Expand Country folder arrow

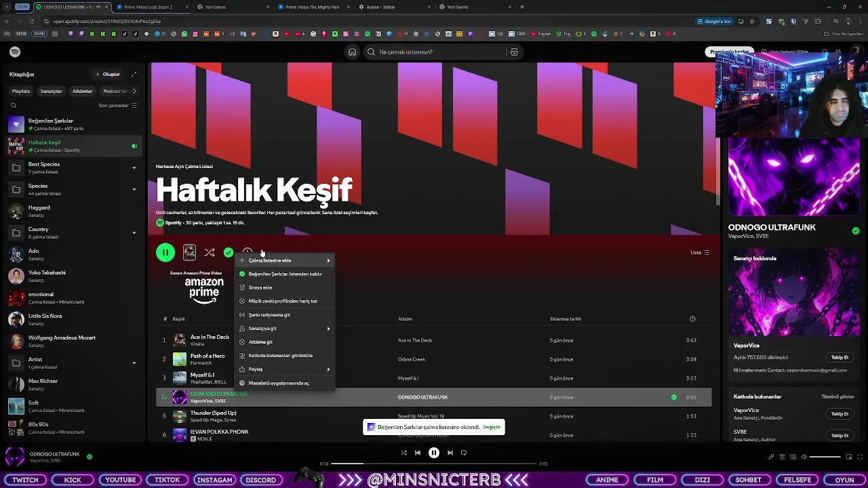134,232
